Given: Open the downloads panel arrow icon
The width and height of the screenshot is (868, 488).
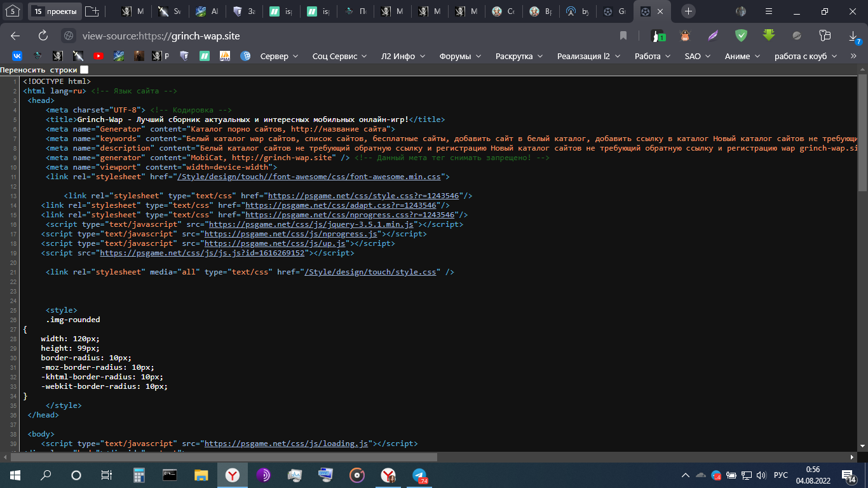Looking at the screenshot, I should pyautogui.click(x=853, y=36).
